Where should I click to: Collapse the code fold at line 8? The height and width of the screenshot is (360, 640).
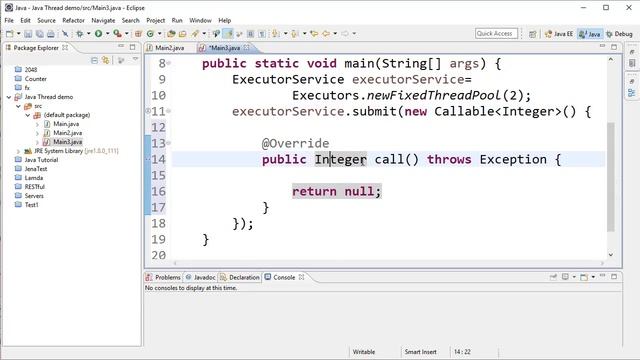tap(169, 63)
